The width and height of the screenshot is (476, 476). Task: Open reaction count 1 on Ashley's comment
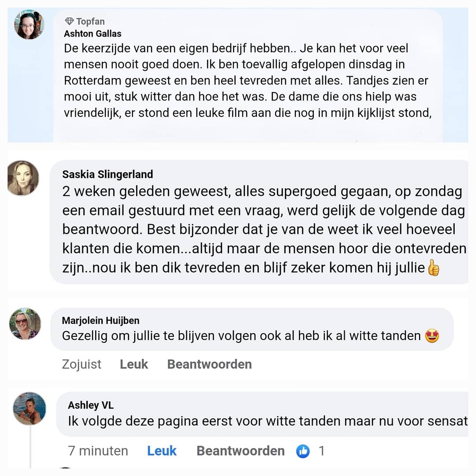click(321, 451)
